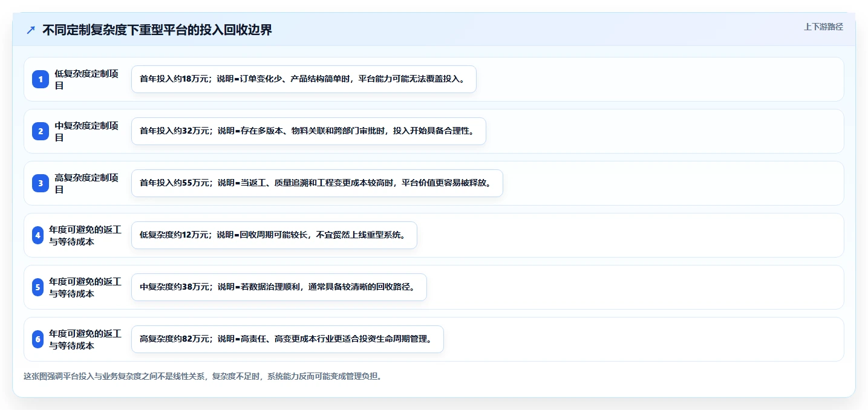The width and height of the screenshot is (868, 410).
Task: Select the 中复杂度定制项目 label
Action: (86, 131)
